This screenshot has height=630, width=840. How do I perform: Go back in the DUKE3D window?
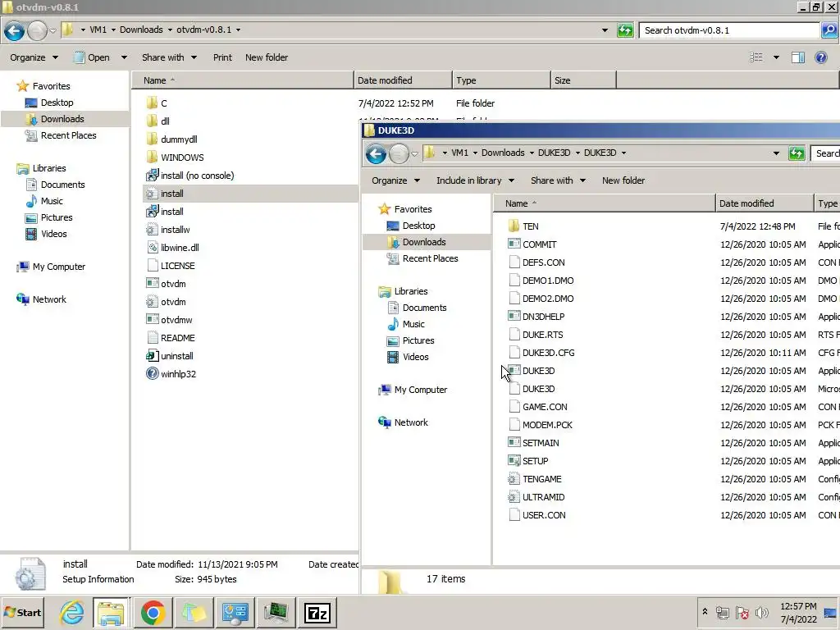click(376, 154)
